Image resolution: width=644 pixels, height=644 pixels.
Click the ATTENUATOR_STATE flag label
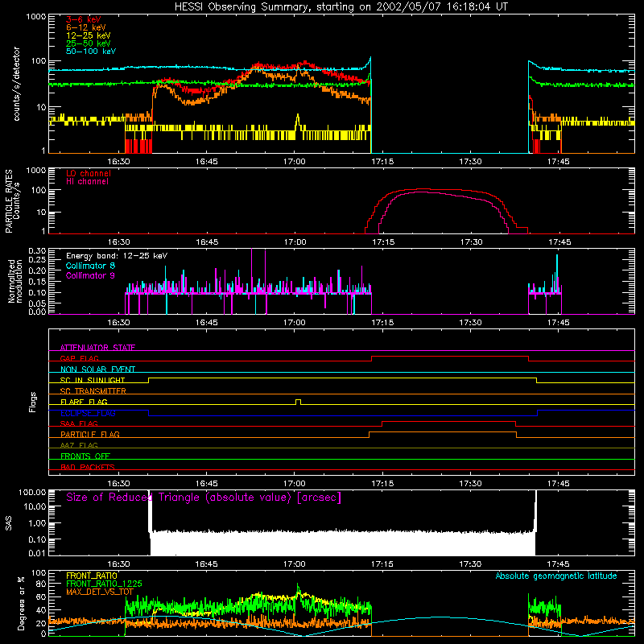point(97,348)
